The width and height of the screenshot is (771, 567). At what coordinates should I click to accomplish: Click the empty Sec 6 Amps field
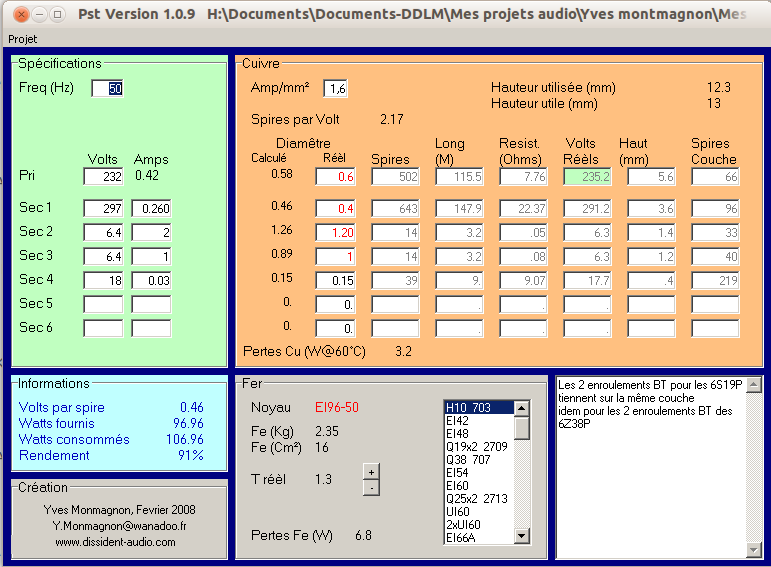tap(151, 328)
